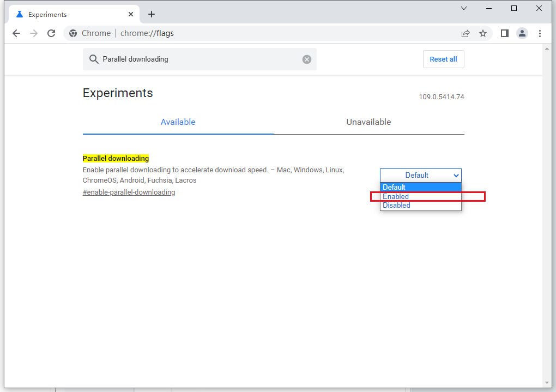Screen dimensions: 556x392
Task: Open Chrome's three-dot menu
Action: click(x=540, y=33)
